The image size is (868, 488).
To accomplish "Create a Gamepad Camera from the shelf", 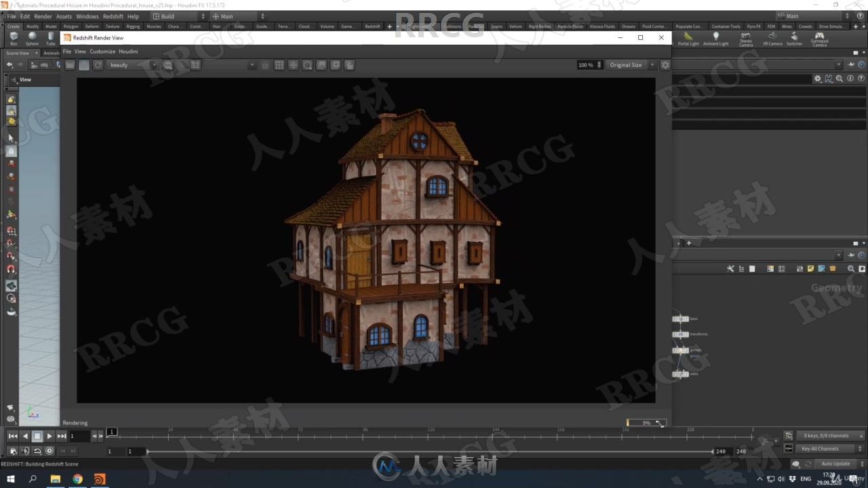I will pos(819,39).
